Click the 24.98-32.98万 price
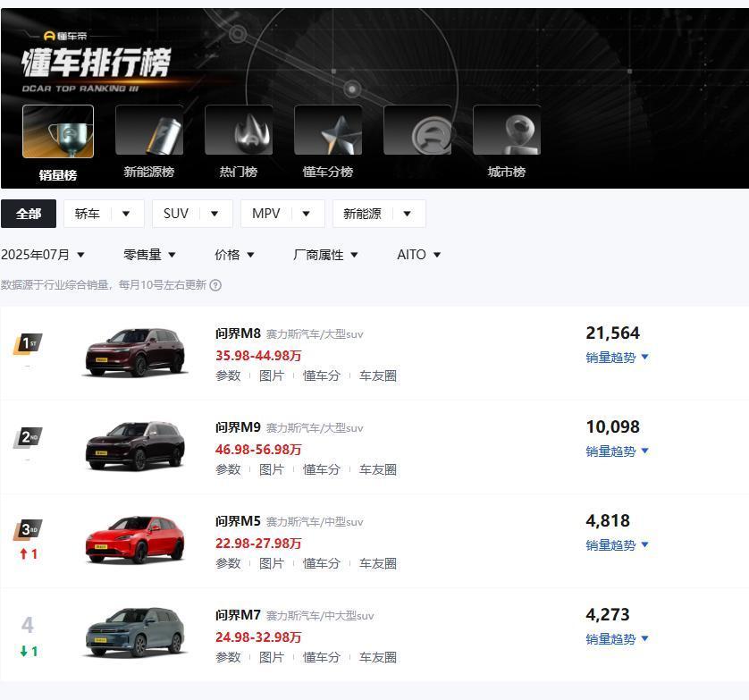Viewport: 749px width, 700px height. [258, 637]
